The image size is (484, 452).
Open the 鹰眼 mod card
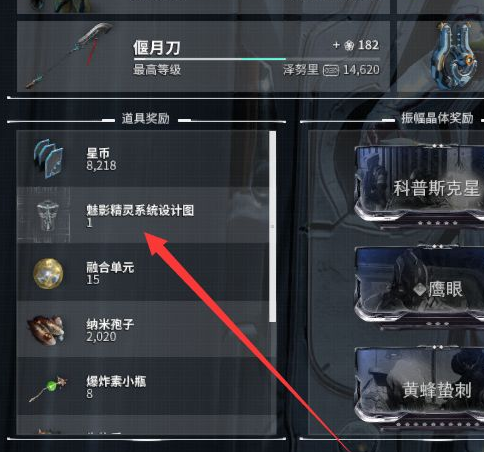coord(419,287)
